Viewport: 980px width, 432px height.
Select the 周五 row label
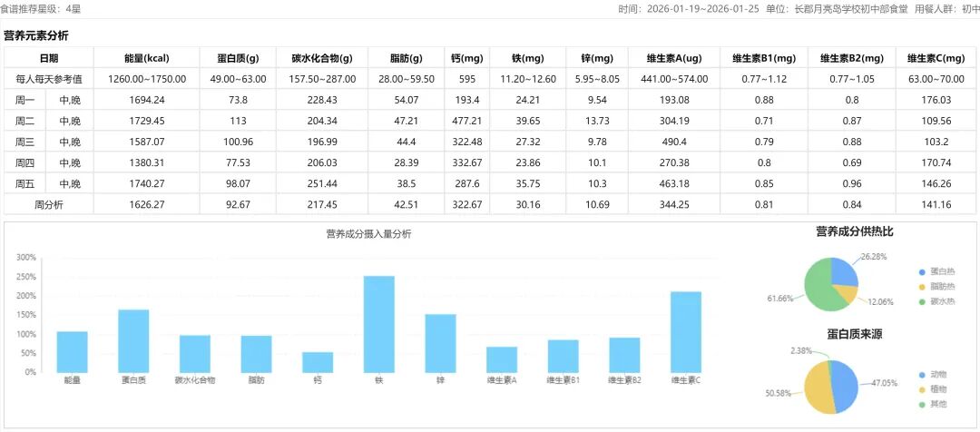point(25,184)
